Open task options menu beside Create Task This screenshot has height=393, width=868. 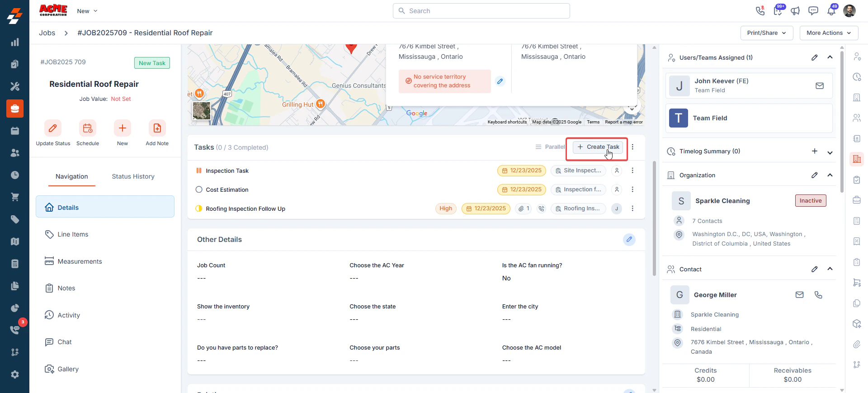(632, 147)
